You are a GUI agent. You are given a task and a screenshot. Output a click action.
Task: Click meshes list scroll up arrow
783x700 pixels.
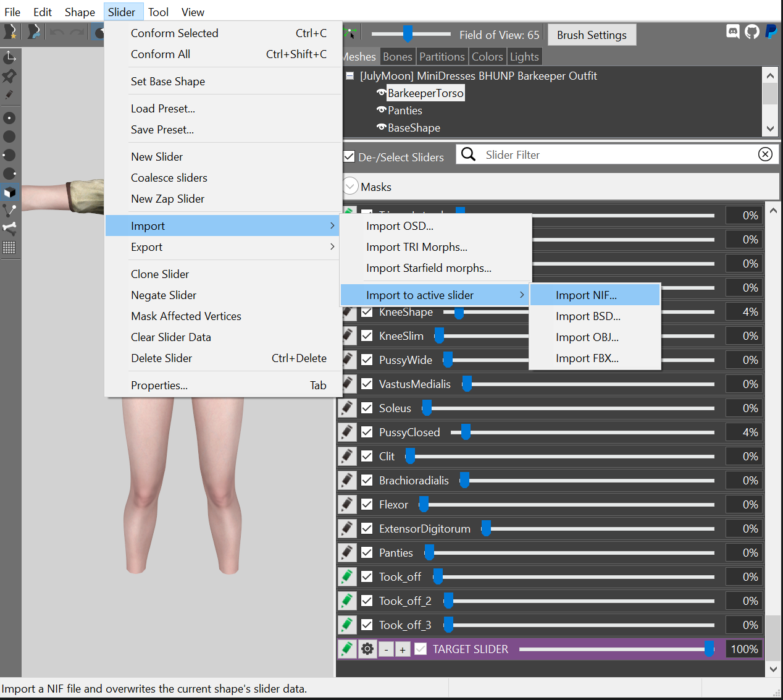coord(770,75)
